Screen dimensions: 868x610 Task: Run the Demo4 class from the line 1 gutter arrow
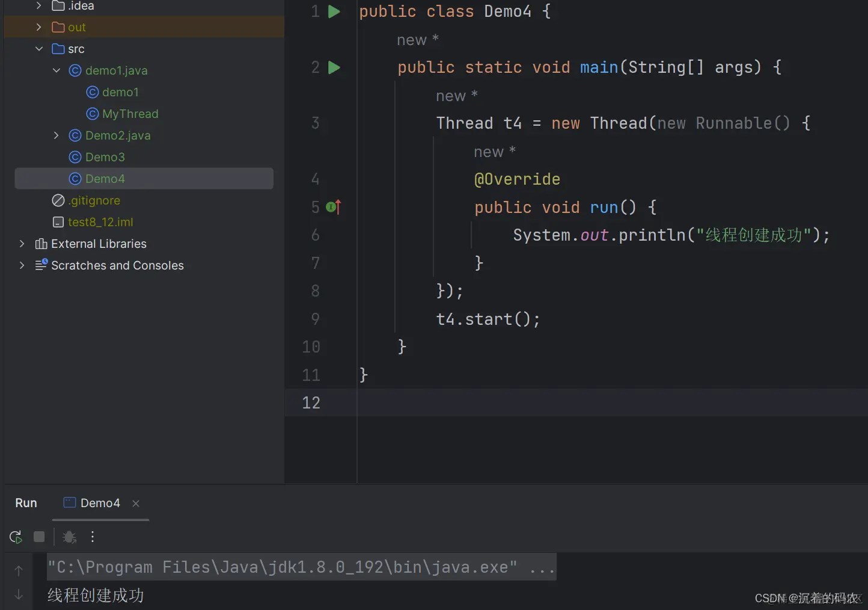334,11
